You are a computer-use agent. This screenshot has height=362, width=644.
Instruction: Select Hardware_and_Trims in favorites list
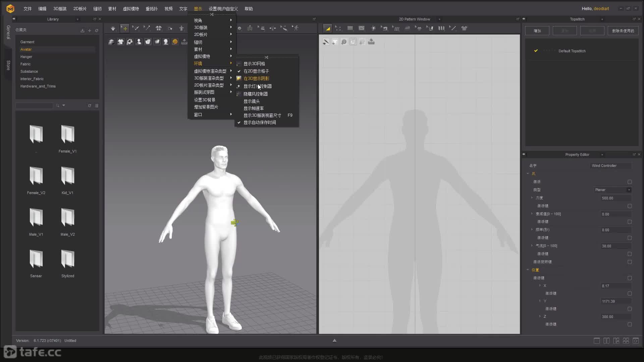click(x=38, y=86)
